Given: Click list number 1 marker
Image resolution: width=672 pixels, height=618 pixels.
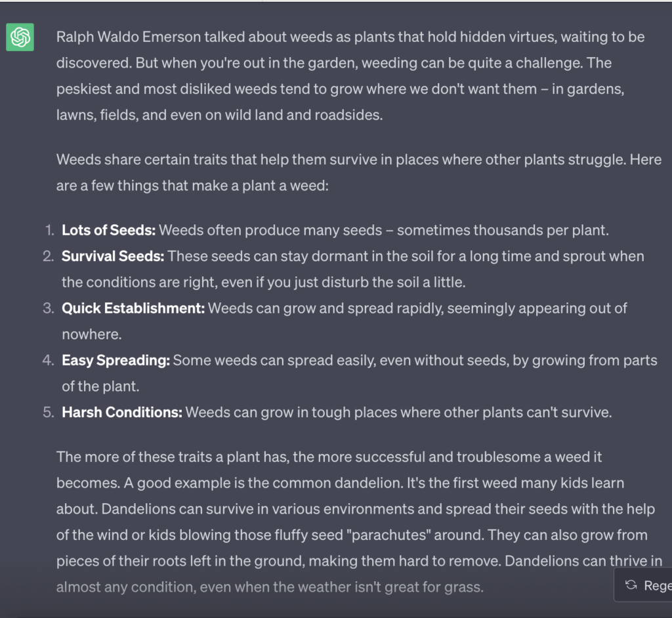Looking at the screenshot, I should 50,230.
